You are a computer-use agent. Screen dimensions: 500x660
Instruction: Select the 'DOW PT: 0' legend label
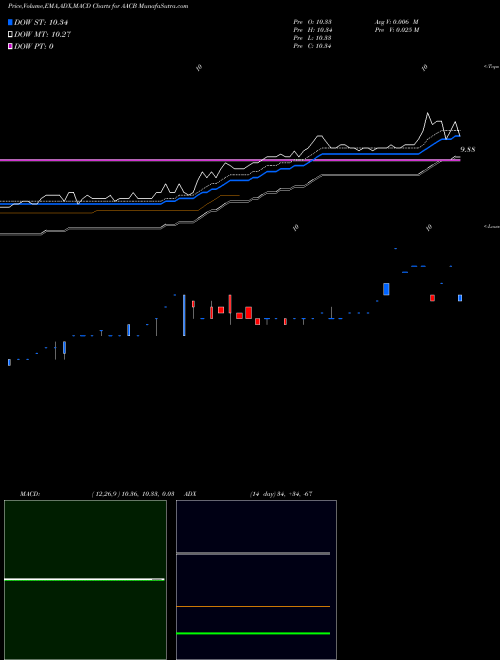(34, 46)
